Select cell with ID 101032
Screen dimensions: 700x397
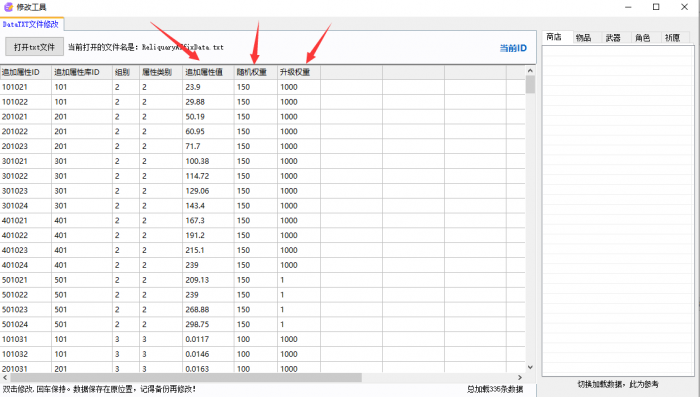click(x=25, y=354)
